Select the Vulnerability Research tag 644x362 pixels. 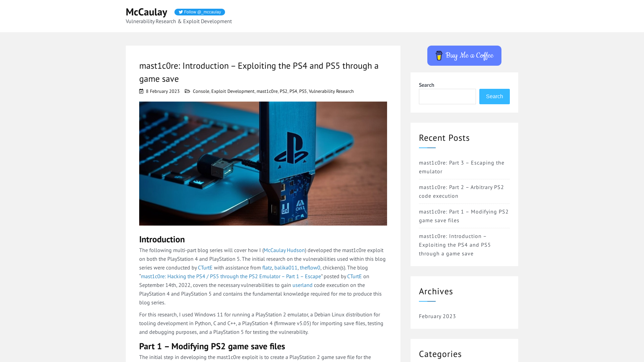[x=331, y=91]
